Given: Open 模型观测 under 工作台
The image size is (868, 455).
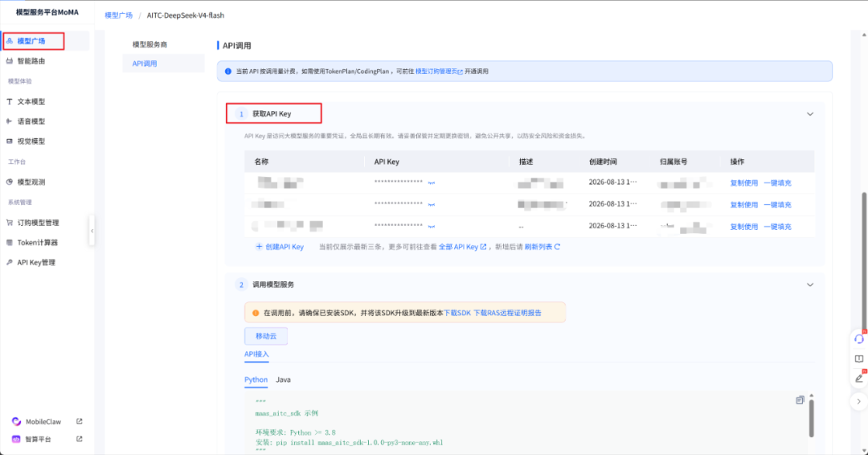Looking at the screenshot, I should pyautogui.click(x=31, y=182).
